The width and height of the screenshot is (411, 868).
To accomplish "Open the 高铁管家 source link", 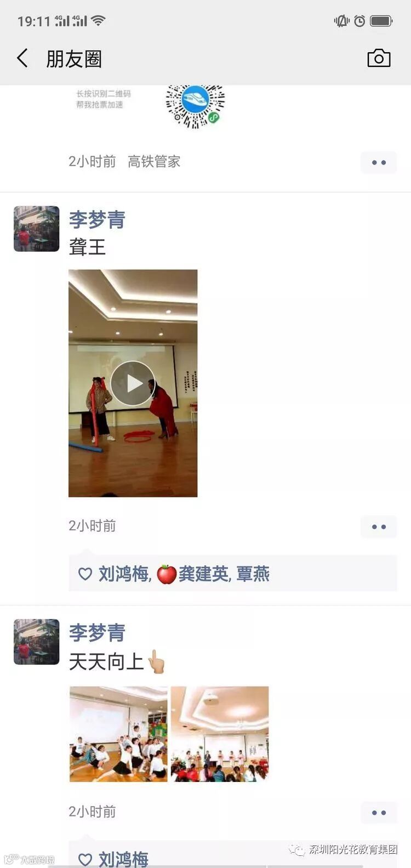I will pyautogui.click(x=154, y=162).
